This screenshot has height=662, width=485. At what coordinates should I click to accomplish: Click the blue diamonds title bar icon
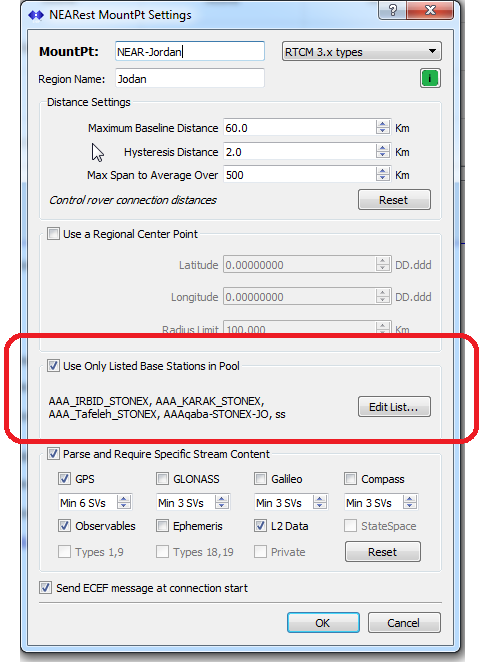click(x=36, y=15)
